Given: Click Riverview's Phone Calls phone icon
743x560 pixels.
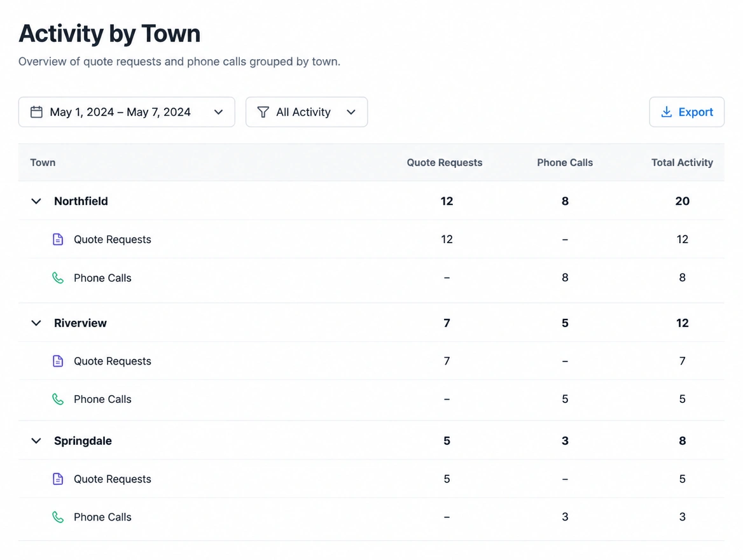Looking at the screenshot, I should tap(58, 399).
